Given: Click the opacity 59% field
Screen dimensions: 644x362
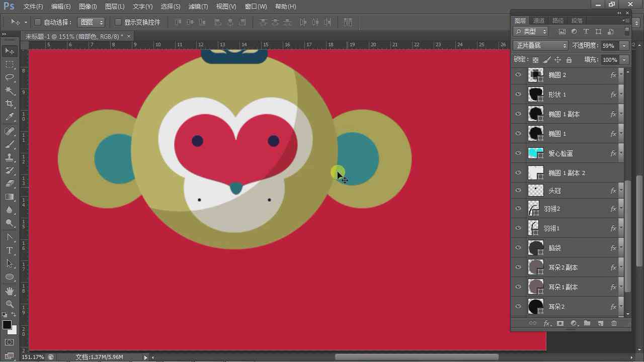Looking at the screenshot, I should [609, 46].
